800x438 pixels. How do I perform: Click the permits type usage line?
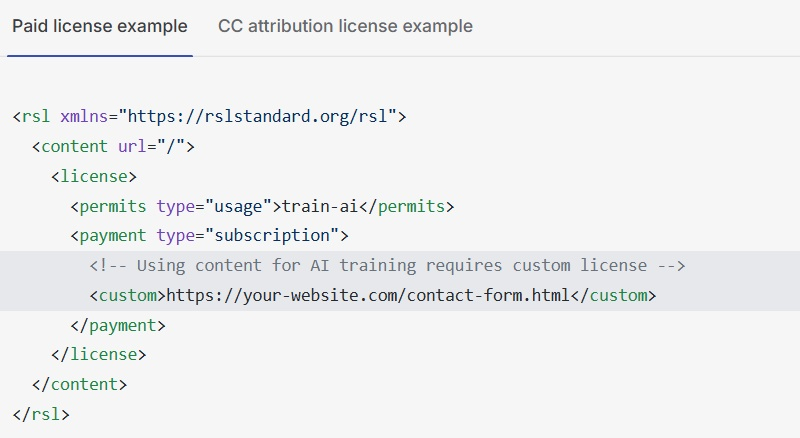[x=262, y=206]
